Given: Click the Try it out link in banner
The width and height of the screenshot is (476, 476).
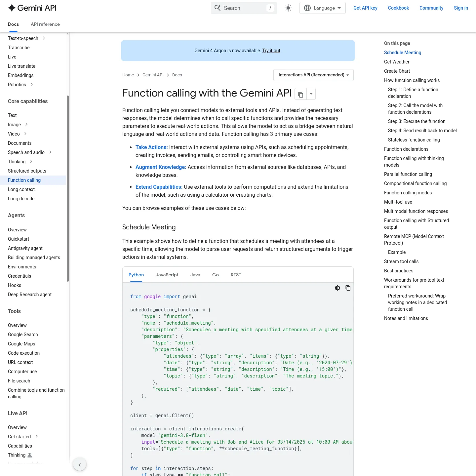Looking at the screenshot, I should tap(271, 51).
